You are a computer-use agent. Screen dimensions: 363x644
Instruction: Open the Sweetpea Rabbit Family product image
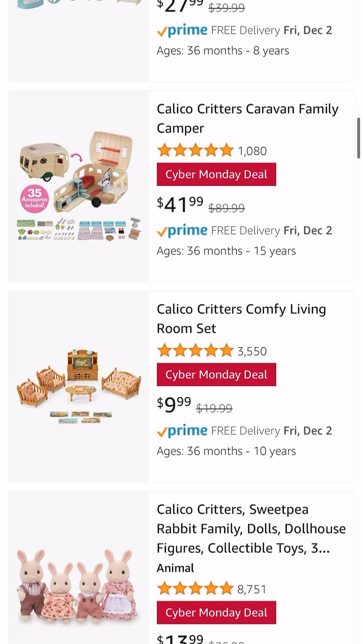click(x=79, y=585)
